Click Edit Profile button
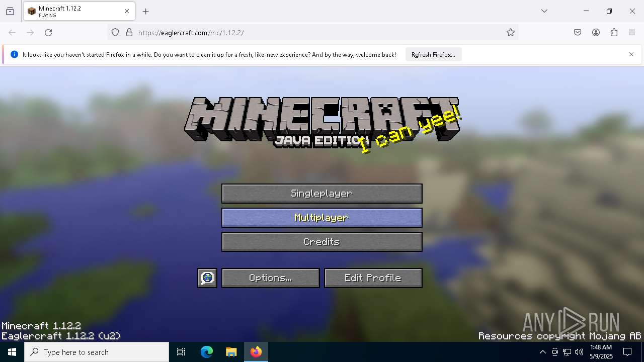Viewport: 644px width, 362px height. point(373,278)
